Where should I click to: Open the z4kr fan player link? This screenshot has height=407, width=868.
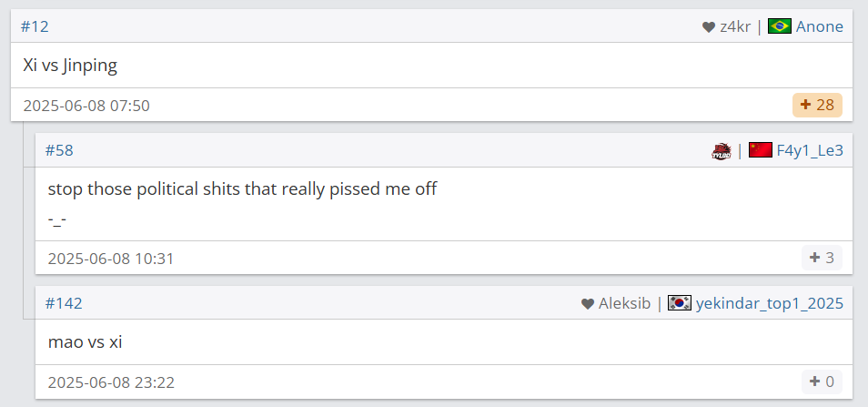[x=735, y=26]
